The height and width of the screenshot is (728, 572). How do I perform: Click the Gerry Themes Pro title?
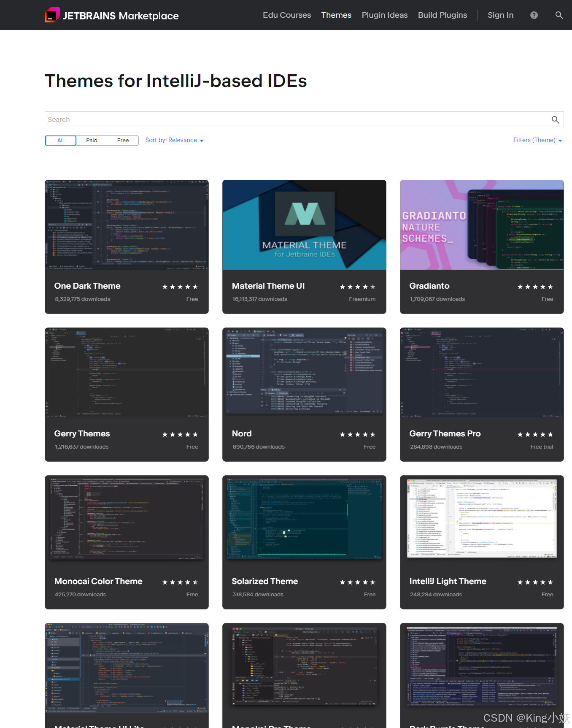pyautogui.click(x=445, y=433)
